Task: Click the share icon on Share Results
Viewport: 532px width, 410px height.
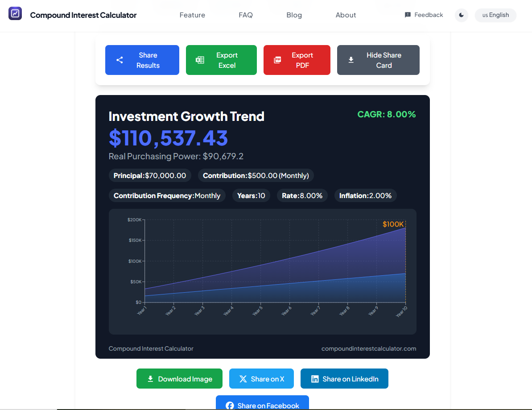Action: point(120,59)
